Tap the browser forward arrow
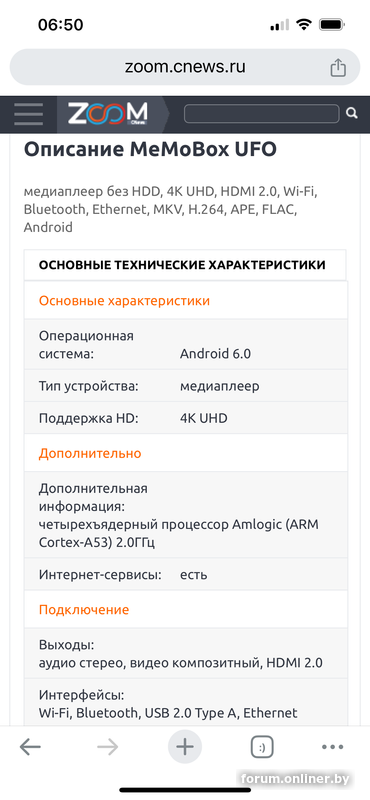The width and height of the screenshot is (370, 800). click(108, 747)
